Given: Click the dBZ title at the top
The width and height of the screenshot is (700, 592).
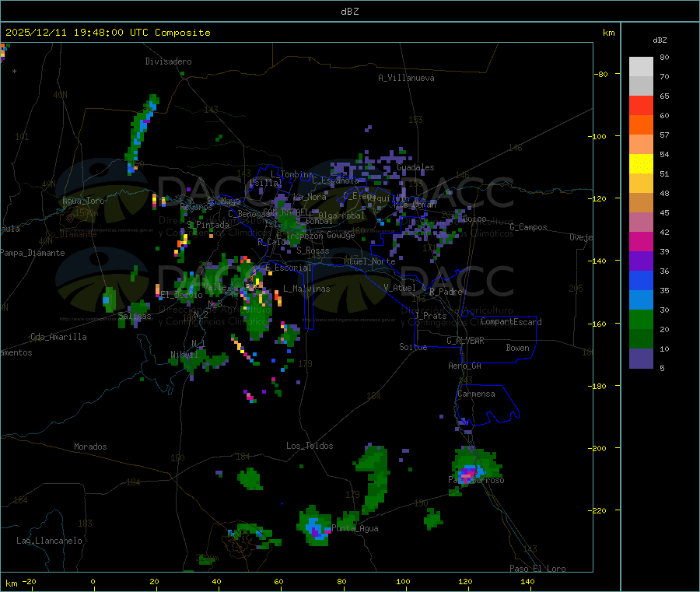Looking at the screenshot, I should [x=349, y=12].
